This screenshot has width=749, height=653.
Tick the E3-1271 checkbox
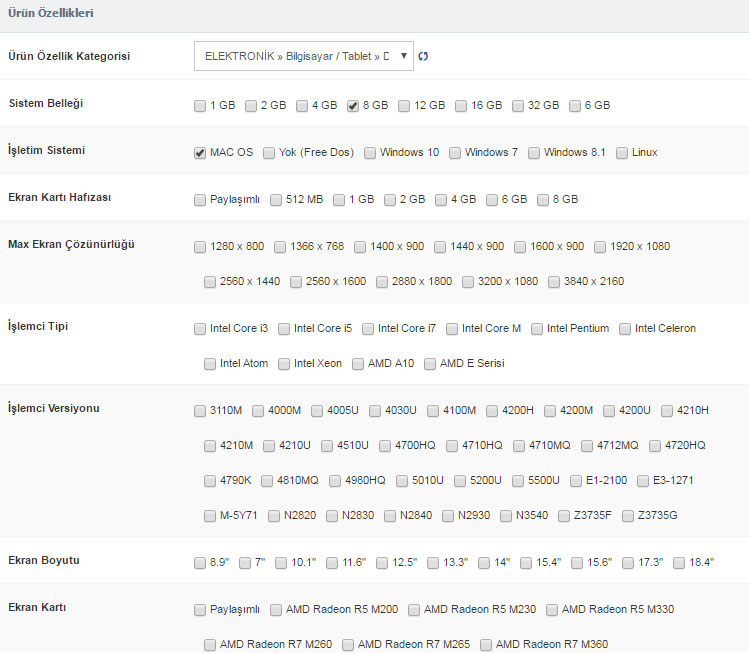point(643,481)
